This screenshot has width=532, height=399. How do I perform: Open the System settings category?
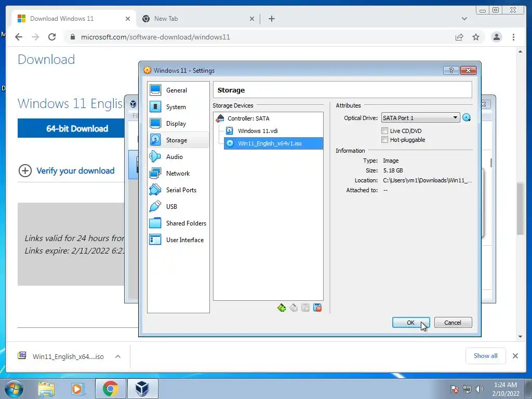coord(179,107)
